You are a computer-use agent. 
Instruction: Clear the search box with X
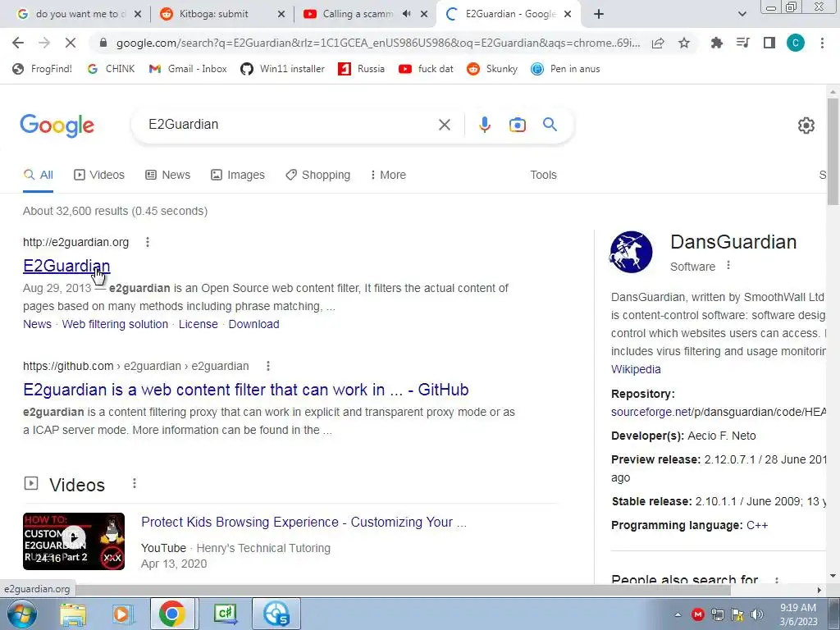(444, 125)
